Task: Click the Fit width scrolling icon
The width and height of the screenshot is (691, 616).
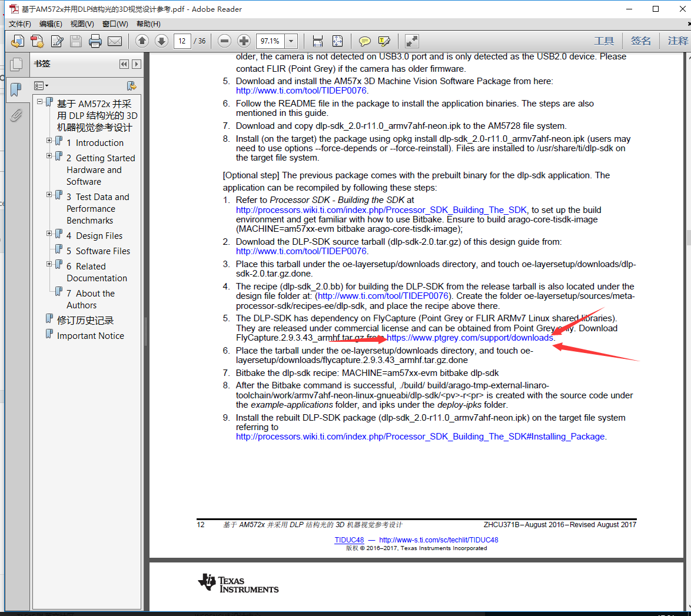Action: point(317,41)
